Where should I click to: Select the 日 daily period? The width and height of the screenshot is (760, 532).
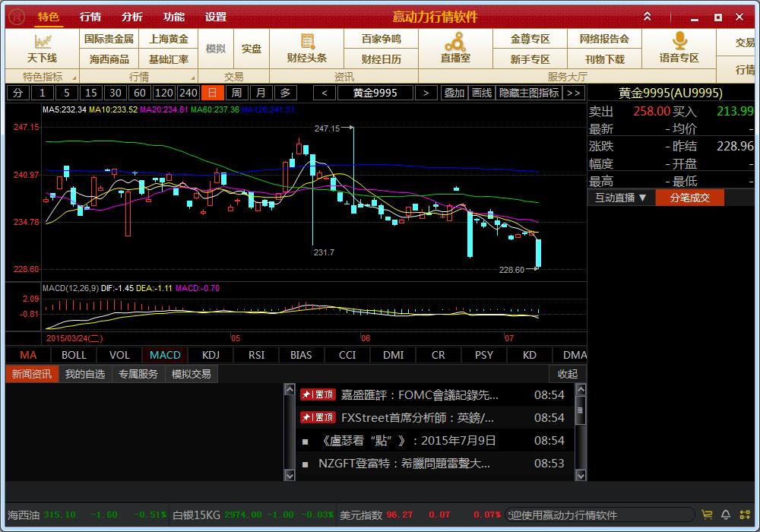click(x=212, y=93)
